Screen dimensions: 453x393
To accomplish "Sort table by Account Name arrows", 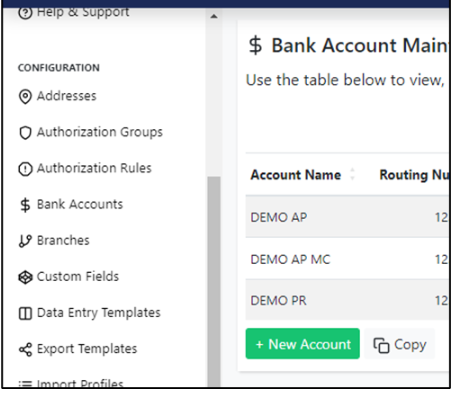I will tap(352, 174).
